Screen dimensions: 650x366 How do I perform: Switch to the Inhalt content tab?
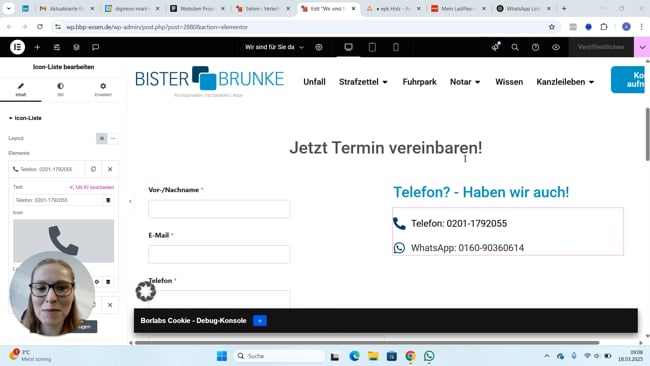click(21, 89)
